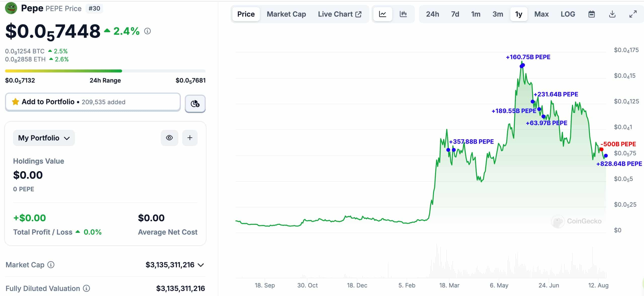Image resolution: width=644 pixels, height=296 pixels.
Task: Click the red -500B PEPE chart marker
Action: point(601,150)
